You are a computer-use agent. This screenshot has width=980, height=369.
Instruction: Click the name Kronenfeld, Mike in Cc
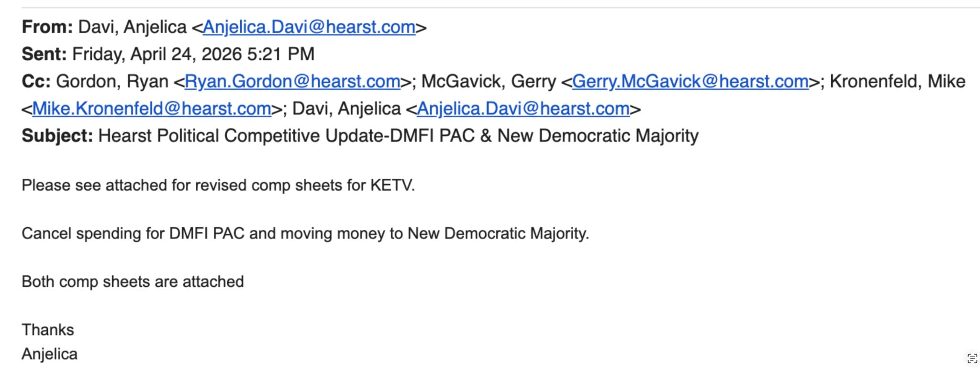click(897, 82)
